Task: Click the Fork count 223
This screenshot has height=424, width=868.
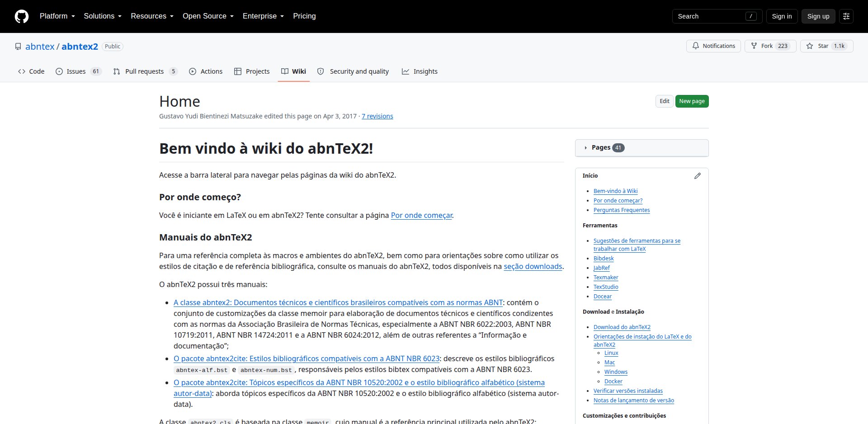Action: click(x=783, y=46)
